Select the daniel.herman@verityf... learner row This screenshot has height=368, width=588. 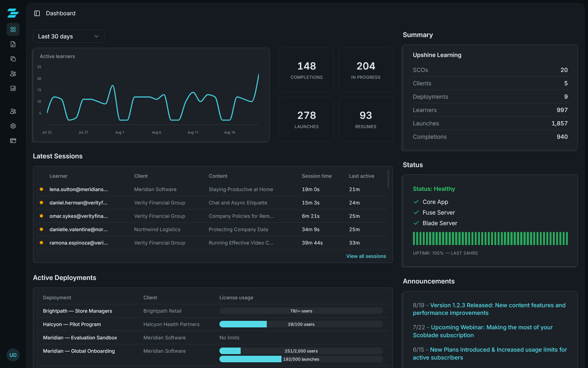click(212, 203)
